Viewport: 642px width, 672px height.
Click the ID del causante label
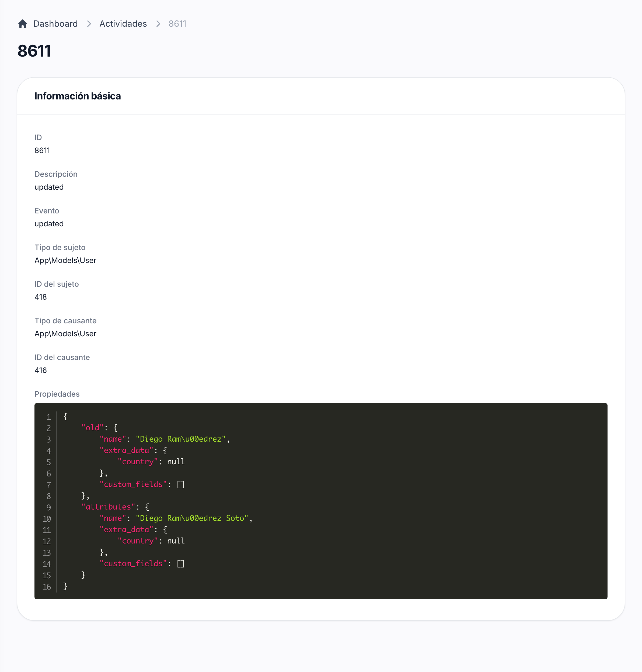62,357
